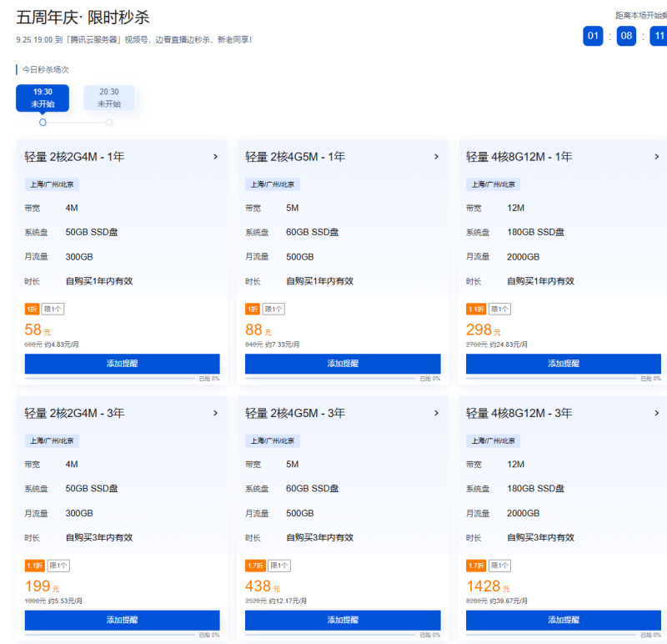
Task: Open arrow on 轻量 4核8G12M - 3年 card
Action: tap(657, 413)
